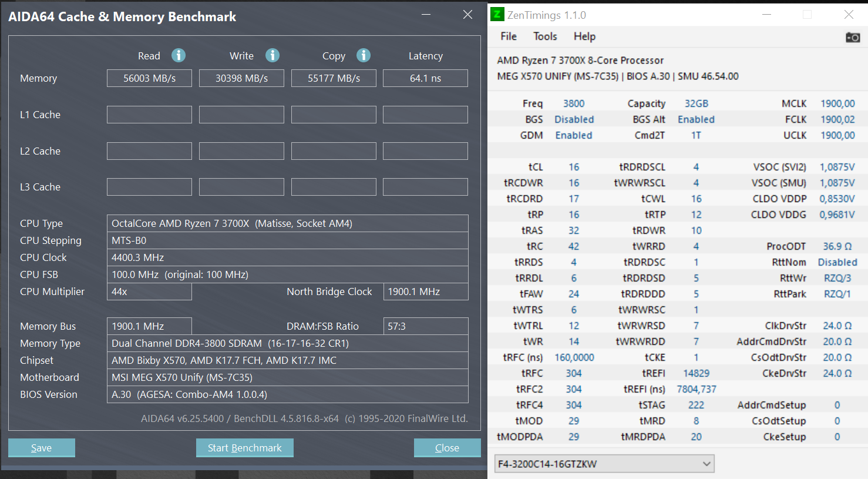Click the BIOS Version A.30 AGESA field
Viewport: 868px width, 479px height.
pyautogui.click(x=288, y=394)
